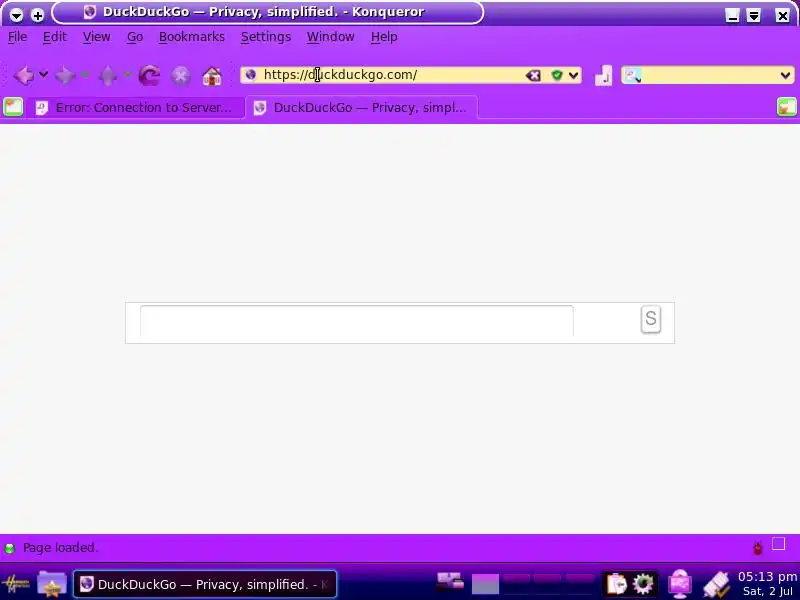
Task: Open the clipboard tray icon
Action: pyautogui.click(x=616, y=584)
